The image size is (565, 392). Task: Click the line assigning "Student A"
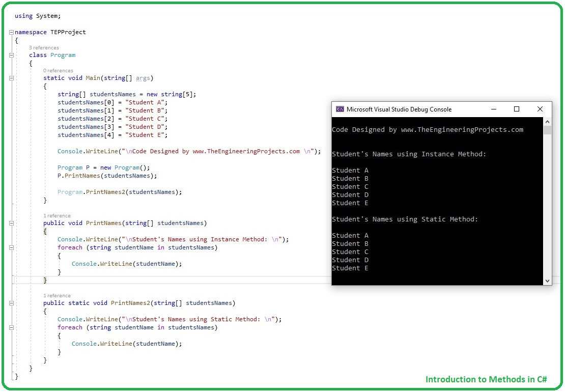(x=112, y=103)
